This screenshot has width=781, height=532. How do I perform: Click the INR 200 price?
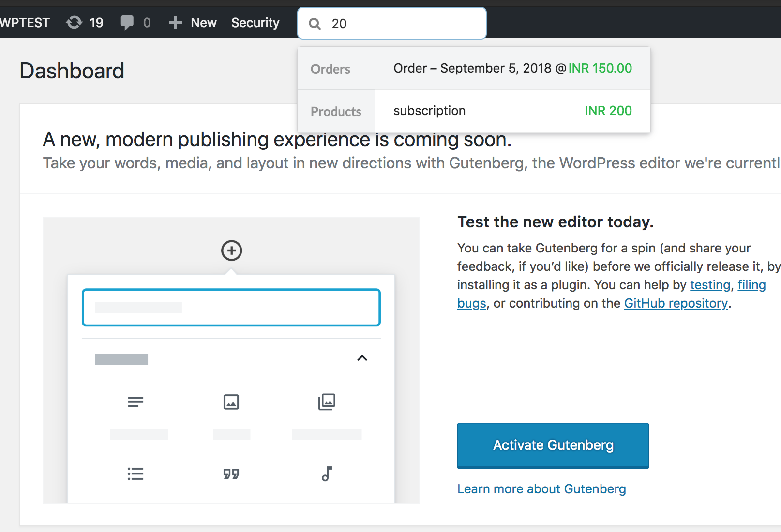(608, 111)
